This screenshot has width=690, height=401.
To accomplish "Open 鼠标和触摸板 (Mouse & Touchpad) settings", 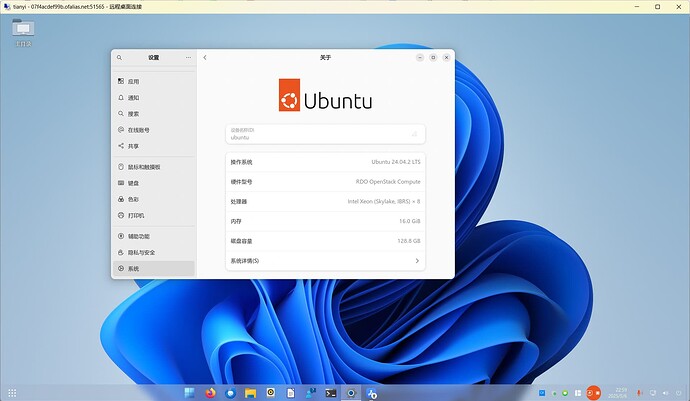I will (x=153, y=167).
